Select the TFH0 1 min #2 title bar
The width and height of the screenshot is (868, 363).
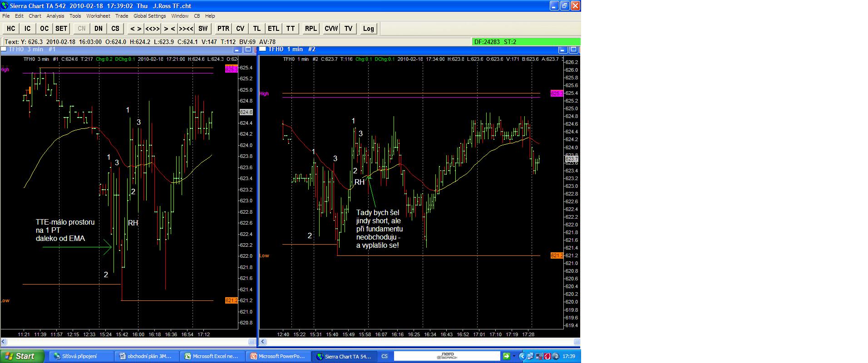(x=420, y=49)
